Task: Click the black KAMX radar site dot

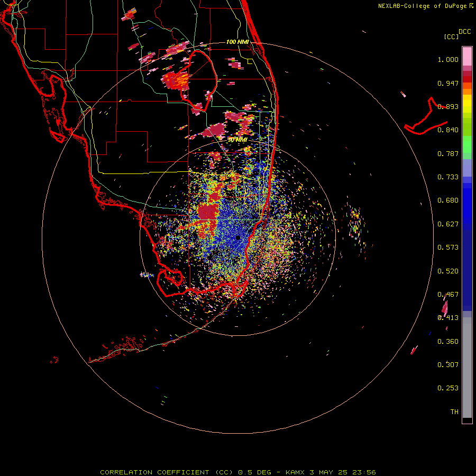Action: (x=238, y=237)
